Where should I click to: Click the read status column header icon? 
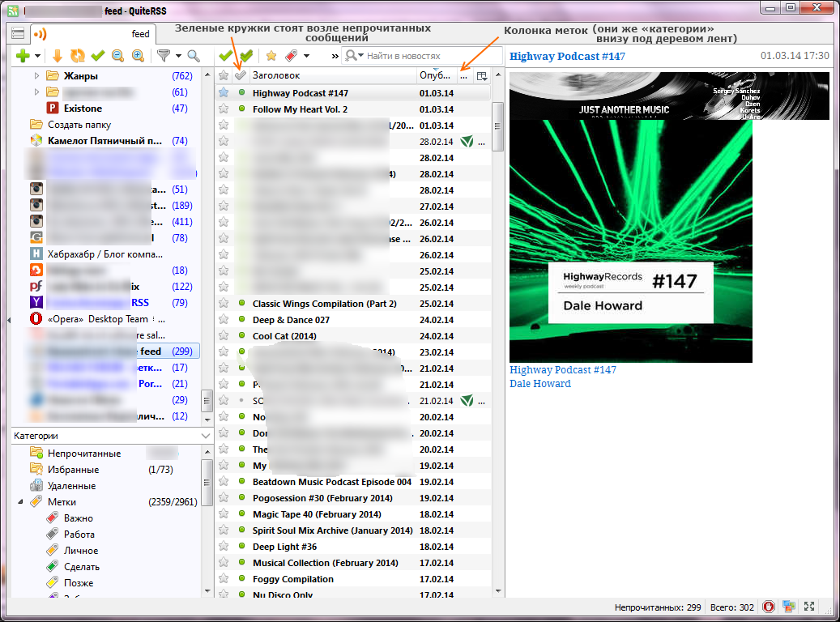click(241, 75)
